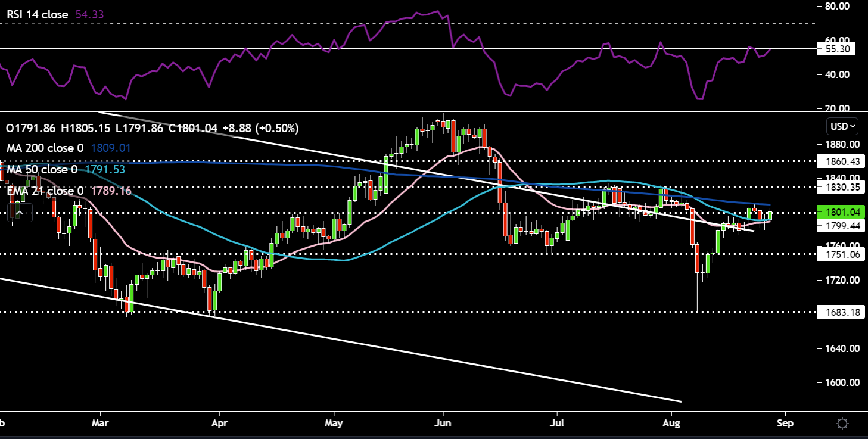Click the EMA 21 value 1789.16

tap(110, 191)
